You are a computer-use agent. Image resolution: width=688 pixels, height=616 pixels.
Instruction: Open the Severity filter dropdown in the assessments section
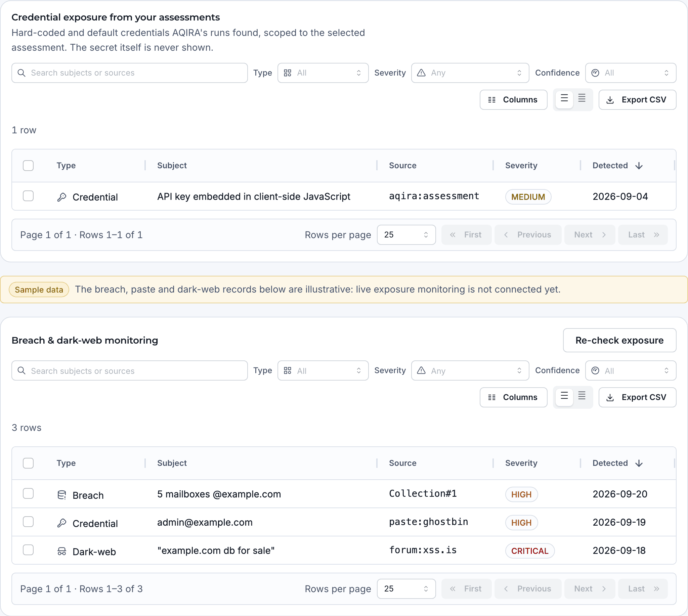click(470, 73)
